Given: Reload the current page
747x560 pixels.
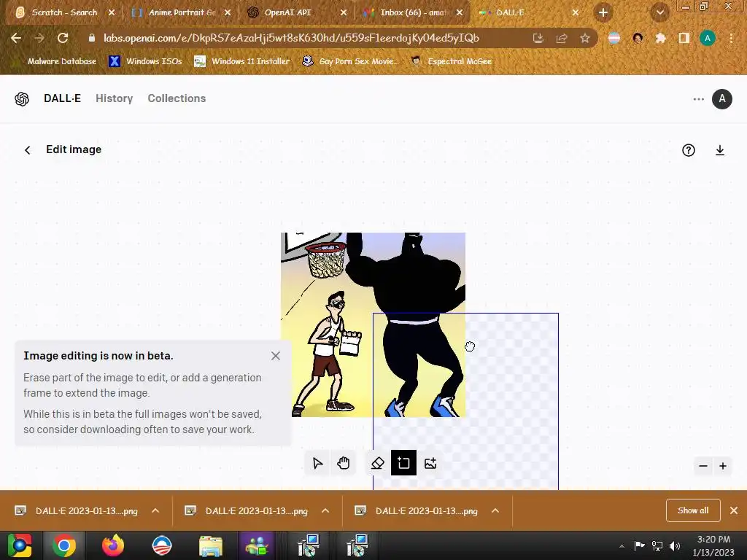Looking at the screenshot, I should coord(63,38).
